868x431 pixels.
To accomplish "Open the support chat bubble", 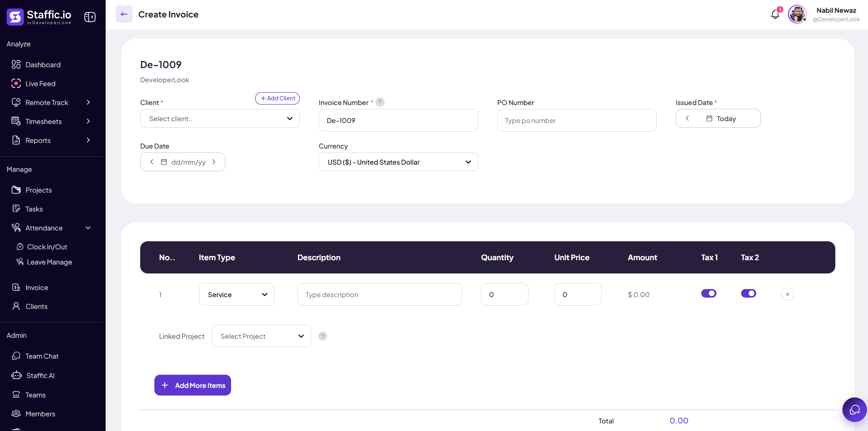I will [x=854, y=410].
